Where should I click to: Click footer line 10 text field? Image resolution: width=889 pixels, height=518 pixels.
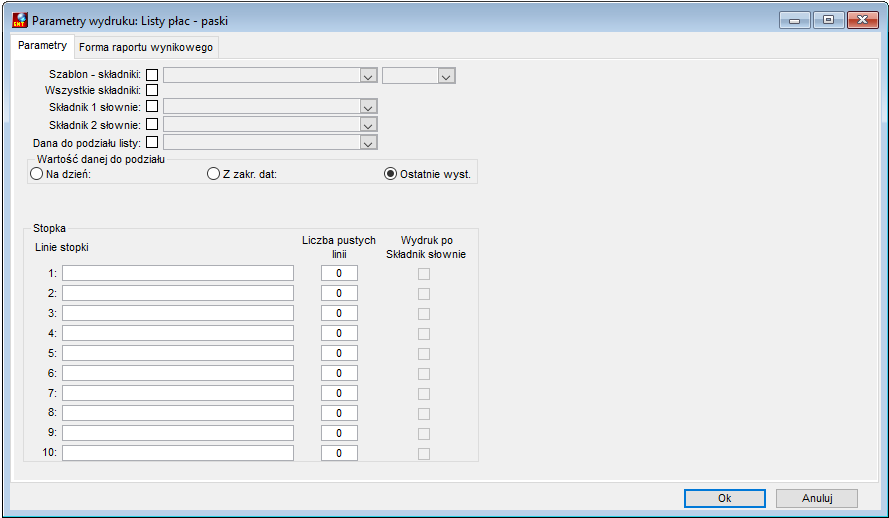178,453
